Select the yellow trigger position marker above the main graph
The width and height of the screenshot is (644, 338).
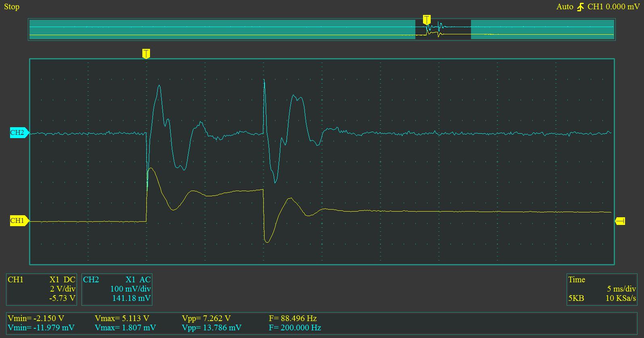tap(146, 54)
